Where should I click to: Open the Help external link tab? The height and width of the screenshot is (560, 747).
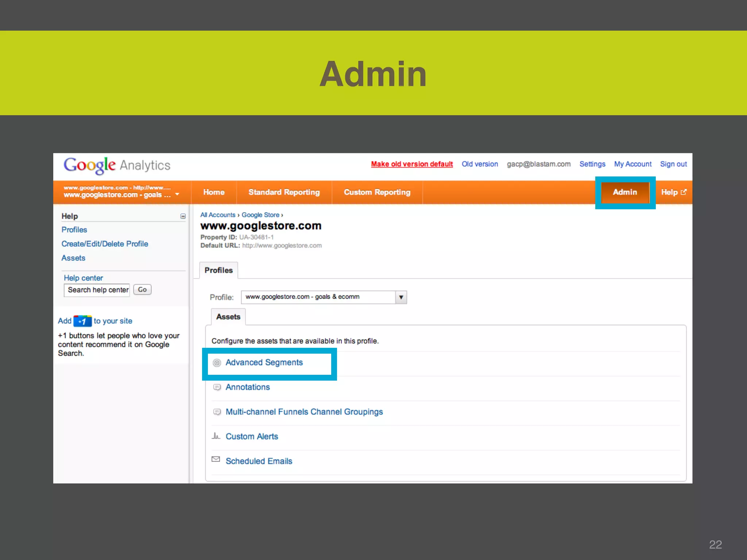(x=674, y=192)
